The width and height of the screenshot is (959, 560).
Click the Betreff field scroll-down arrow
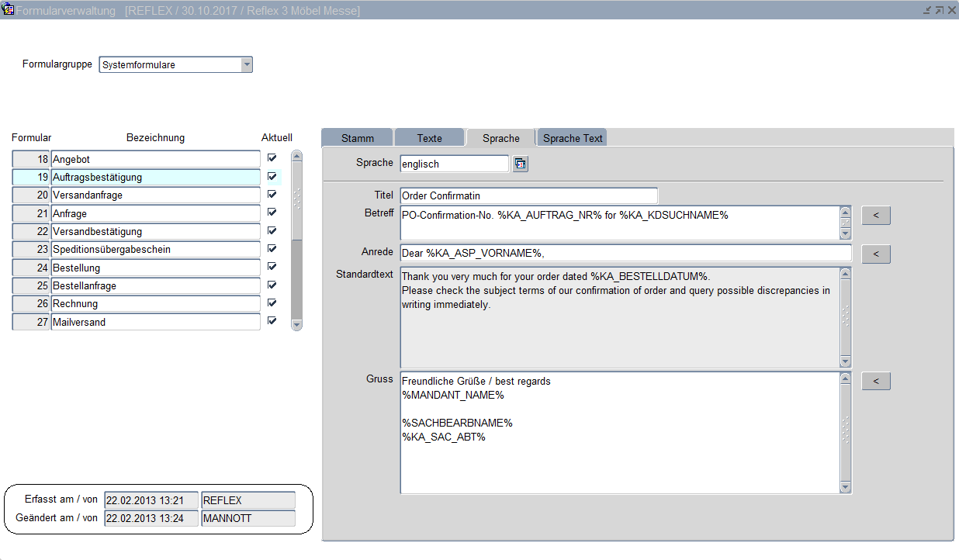coord(845,234)
